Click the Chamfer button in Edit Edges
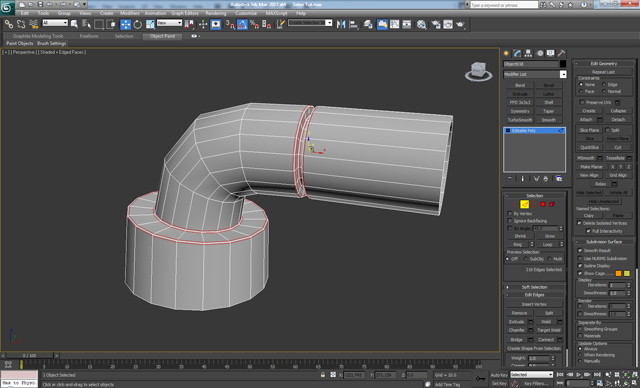The height and width of the screenshot is (388, 640). 517,330
